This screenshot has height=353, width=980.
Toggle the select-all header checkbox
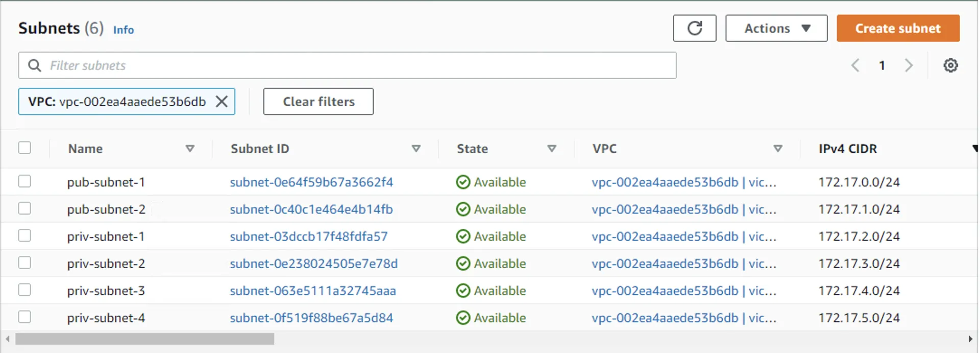pos(24,148)
